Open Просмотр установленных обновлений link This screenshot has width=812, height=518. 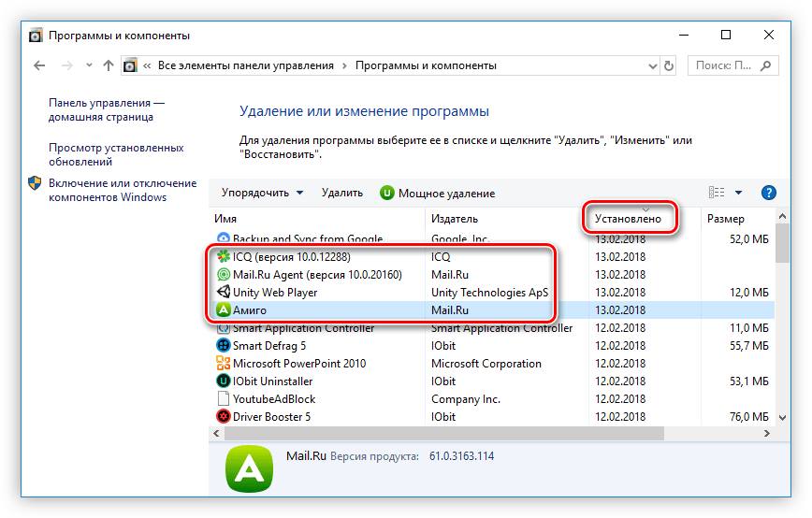tap(116, 154)
